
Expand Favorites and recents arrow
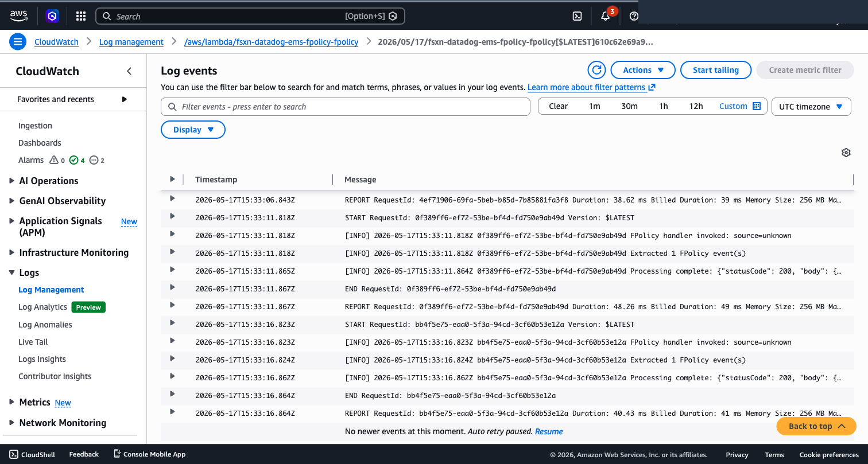[x=125, y=99]
